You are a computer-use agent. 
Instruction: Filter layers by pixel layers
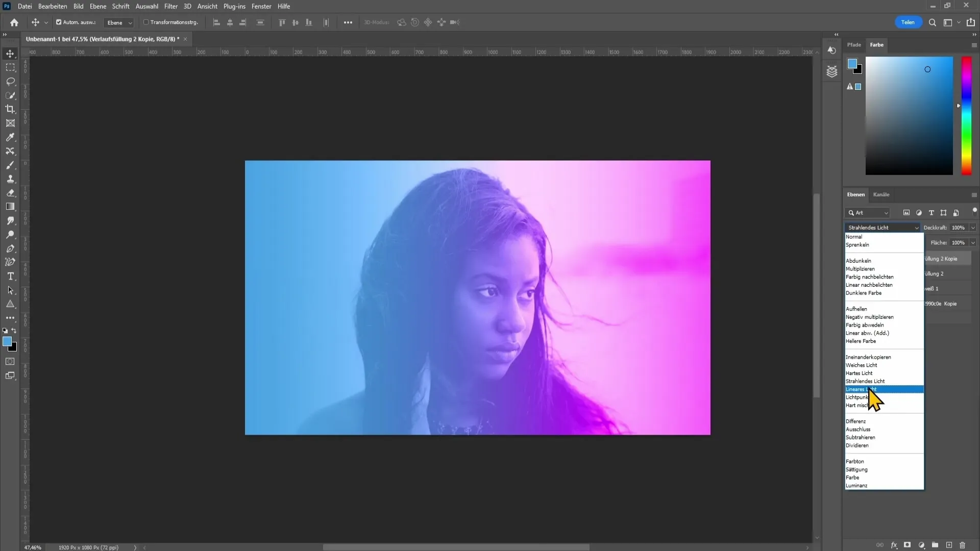(906, 213)
